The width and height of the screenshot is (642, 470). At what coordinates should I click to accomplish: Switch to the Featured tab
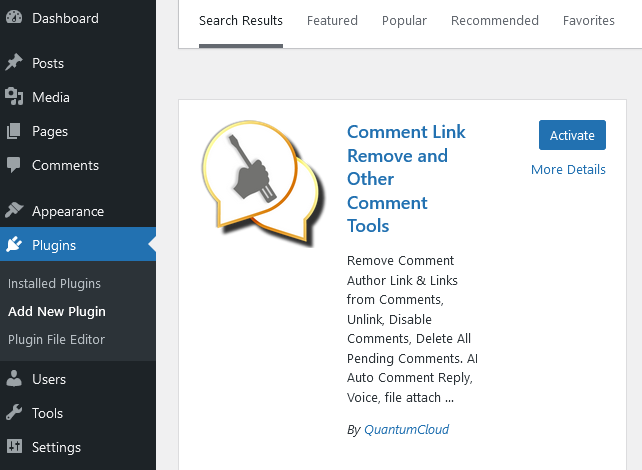pos(332,20)
